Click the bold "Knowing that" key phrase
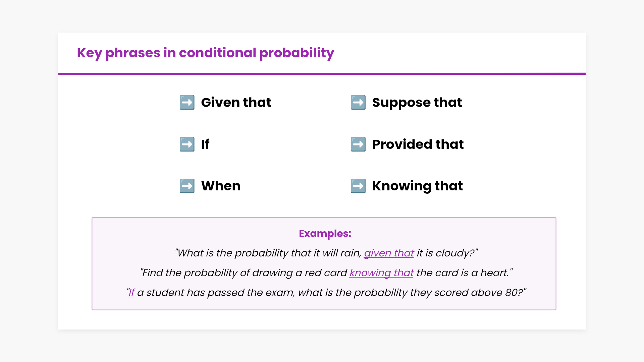Screen dimensions: 644x362 click(x=417, y=186)
